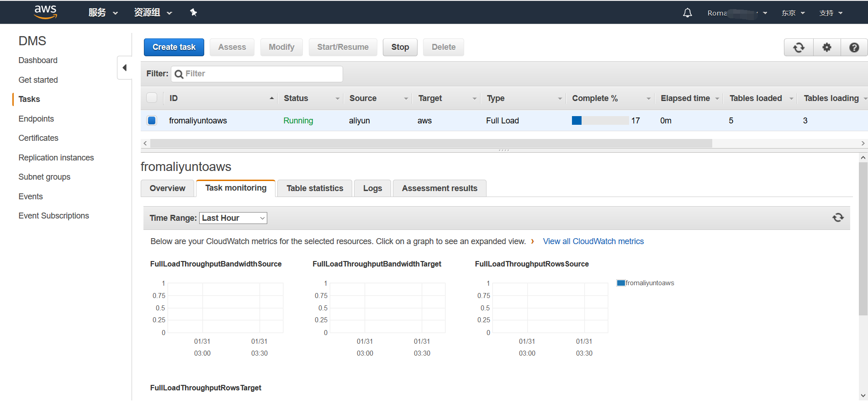Image resolution: width=868 pixels, height=405 pixels.
Task: Open Events in sidebar
Action: coord(31,197)
